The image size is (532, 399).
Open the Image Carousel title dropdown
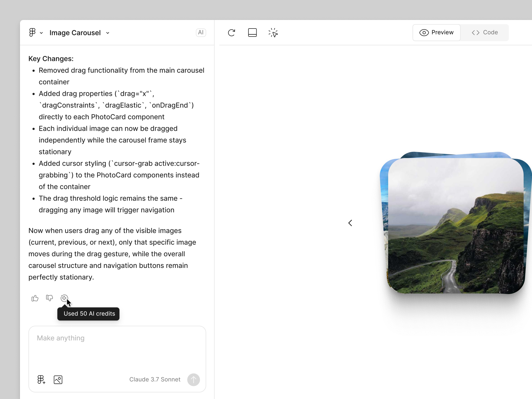pyautogui.click(x=108, y=33)
